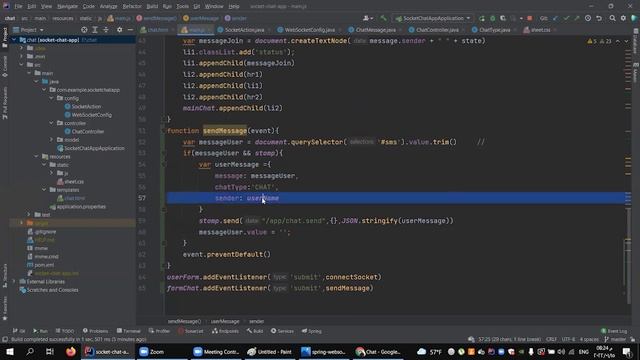Screen dimensions: 640x360
Task: Open the Terminal tool window
Action: 129,331
